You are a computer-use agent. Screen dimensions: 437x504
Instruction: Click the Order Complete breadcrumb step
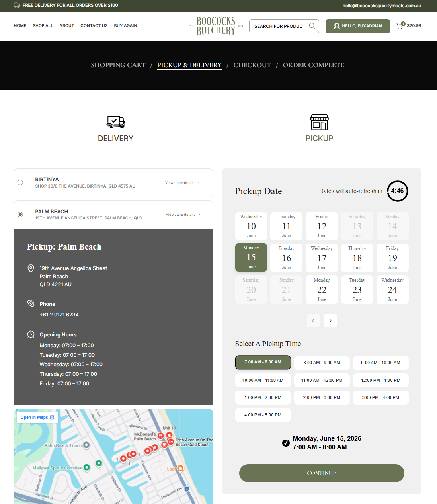tap(314, 65)
